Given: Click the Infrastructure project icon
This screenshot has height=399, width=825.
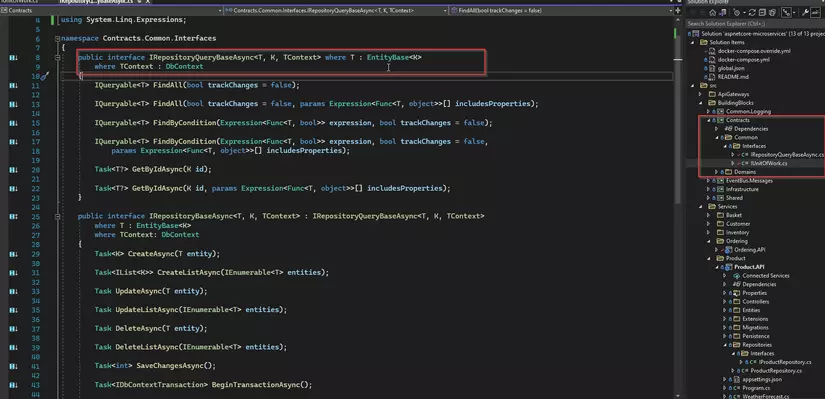Looking at the screenshot, I should coord(721,189).
